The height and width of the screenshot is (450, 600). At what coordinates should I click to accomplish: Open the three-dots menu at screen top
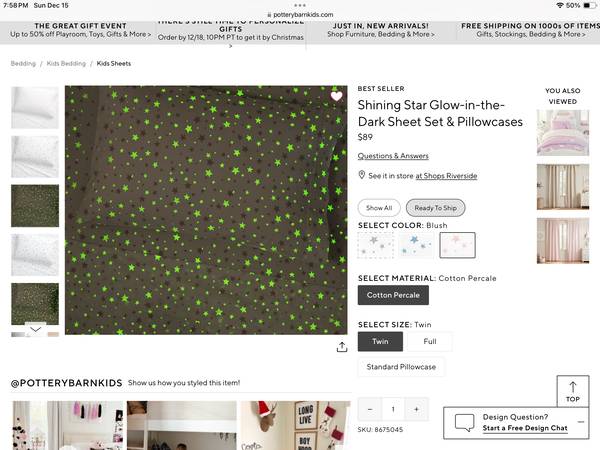pos(300,5)
